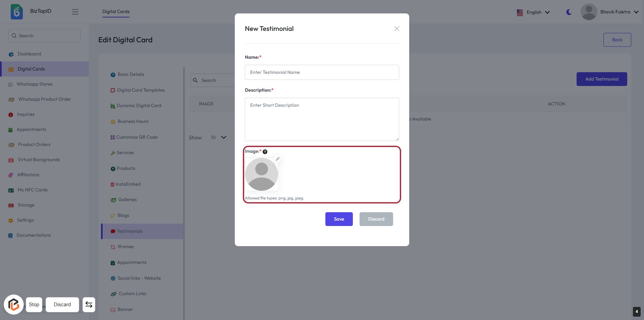Toggle dark mode moon icon
The height and width of the screenshot is (320, 644).
569,12
